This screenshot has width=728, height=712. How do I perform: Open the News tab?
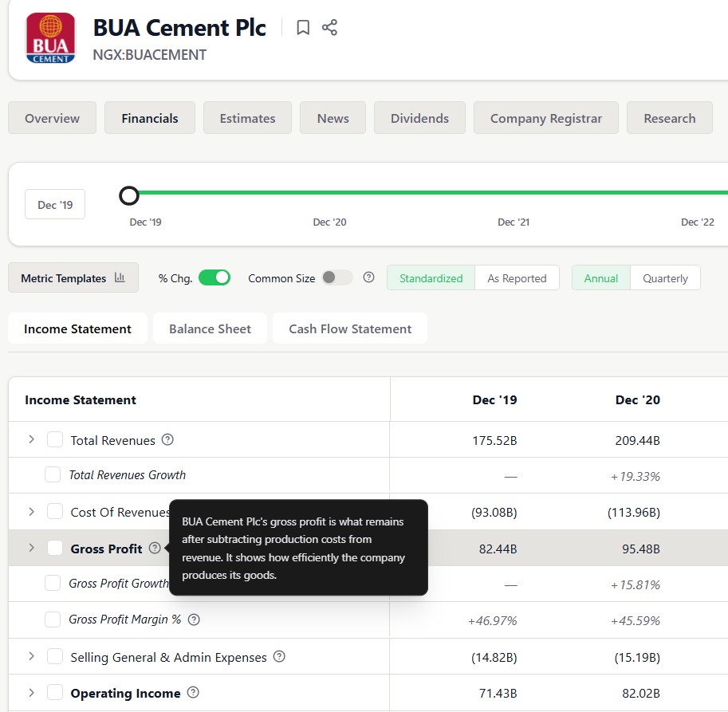click(x=333, y=118)
